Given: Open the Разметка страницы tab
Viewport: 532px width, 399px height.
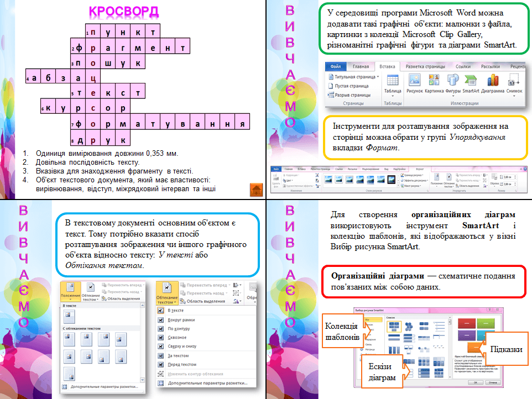Looking at the screenshot, I should 425,66.
